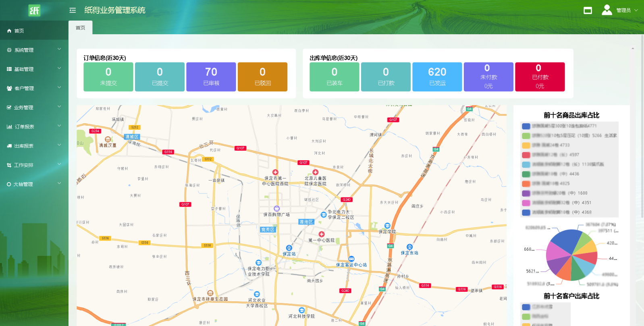This screenshot has width=644, height=326.
Task: Click the hamburger menu collapse icon
Action: pos(73,10)
